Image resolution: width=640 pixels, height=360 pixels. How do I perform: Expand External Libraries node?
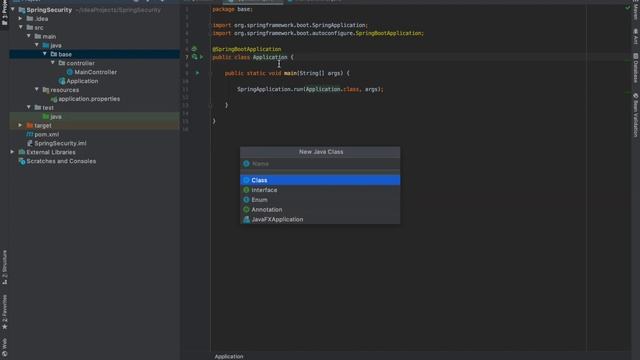pyautogui.click(x=13, y=152)
